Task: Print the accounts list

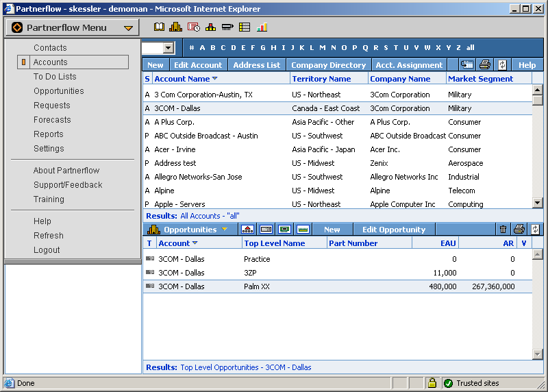Action: pyautogui.click(x=485, y=64)
